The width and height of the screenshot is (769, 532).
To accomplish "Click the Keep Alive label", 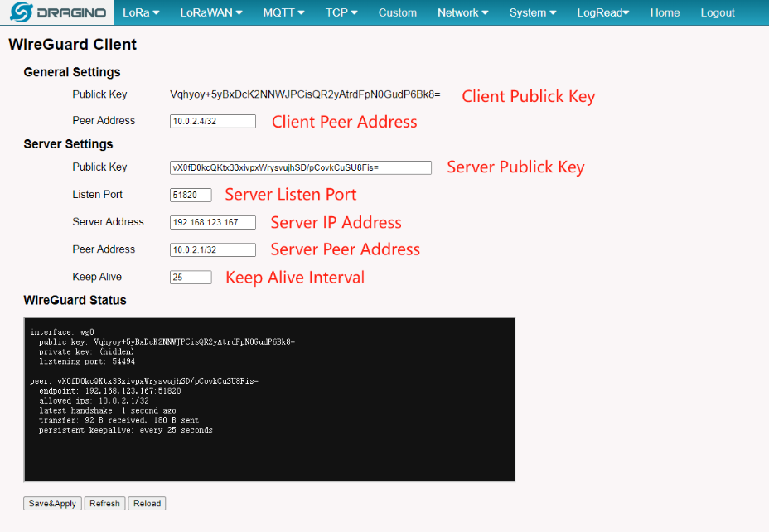I will click(x=97, y=277).
